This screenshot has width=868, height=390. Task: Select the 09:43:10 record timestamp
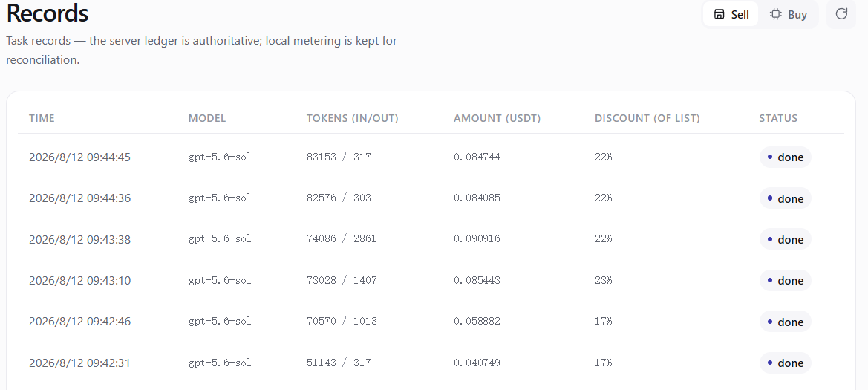[x=79, y=280]
